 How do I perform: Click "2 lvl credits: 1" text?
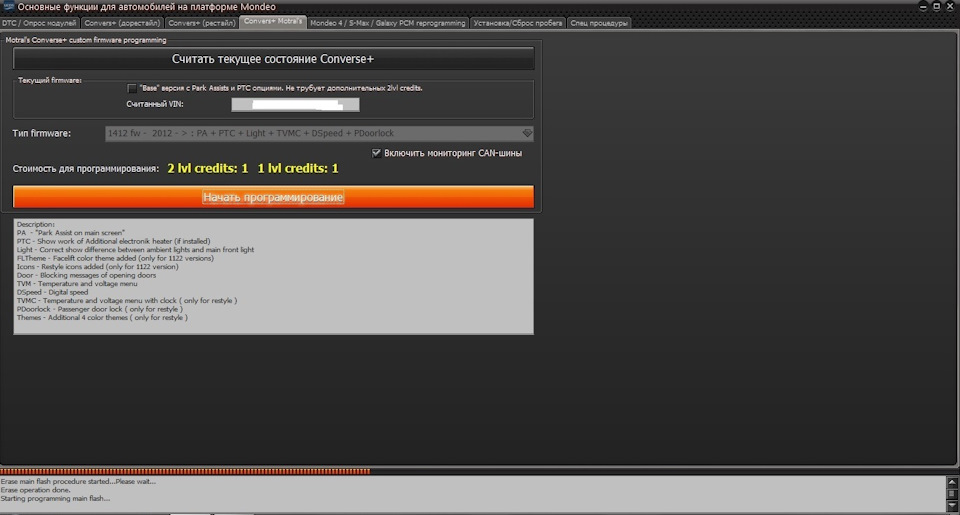(208, 168)
